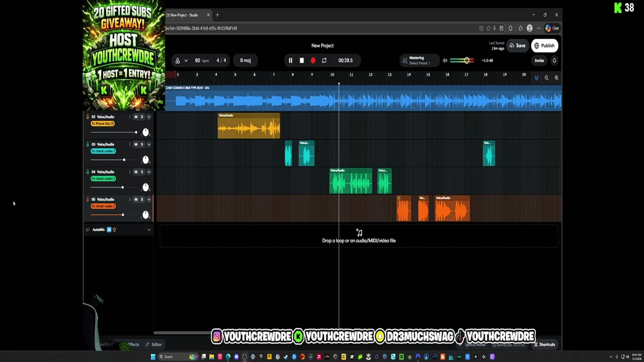The width and height of the screenshot is (644, 362).
Task: Open the Editor tab at bottom
Action: tap(153, 344)
